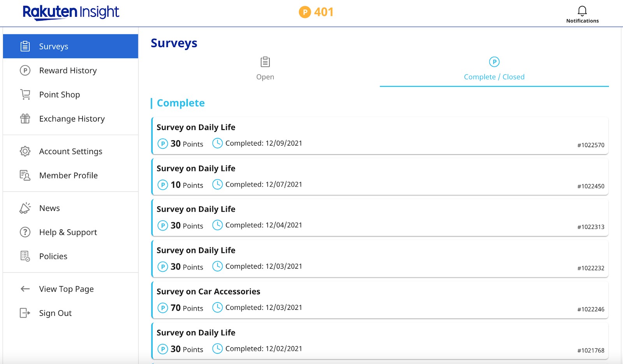
Task: Open Surveys in the sidebar
Action: pyautogui.click(x=70, y=46)
